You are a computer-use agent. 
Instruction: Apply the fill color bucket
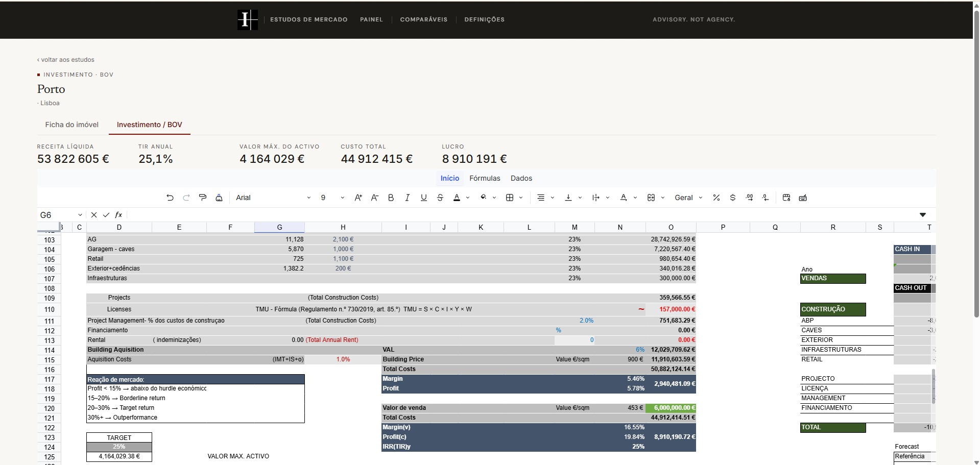pyautogui.click(x=483, y=198)
